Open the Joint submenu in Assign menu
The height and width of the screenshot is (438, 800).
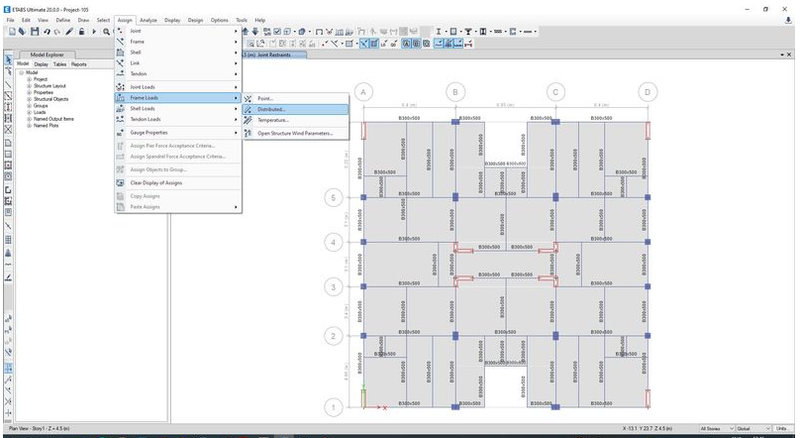178,31
